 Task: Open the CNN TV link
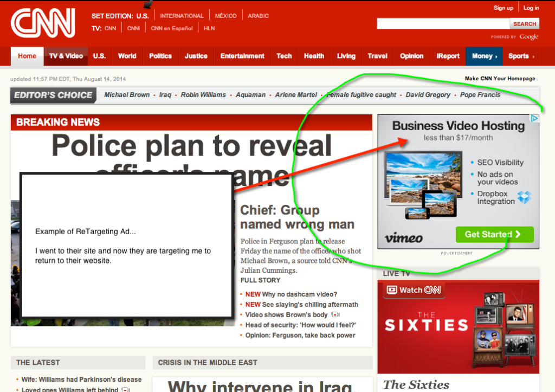click(110, 28)
